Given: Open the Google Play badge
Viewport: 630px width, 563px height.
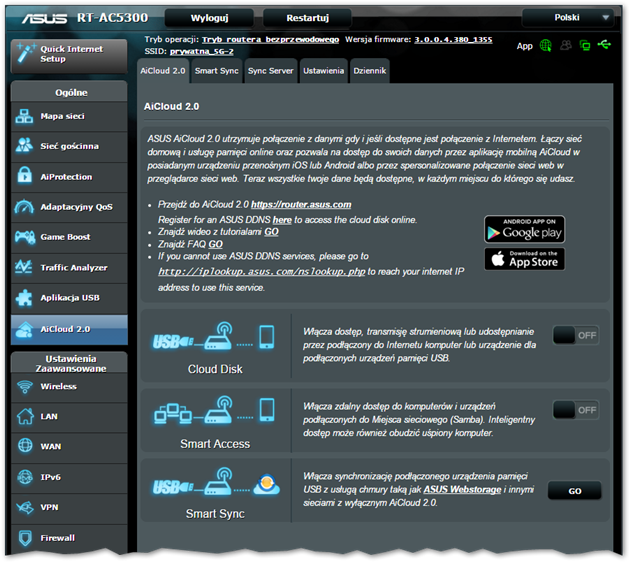Looking at the screenshot, I should [x=524, y=229].
